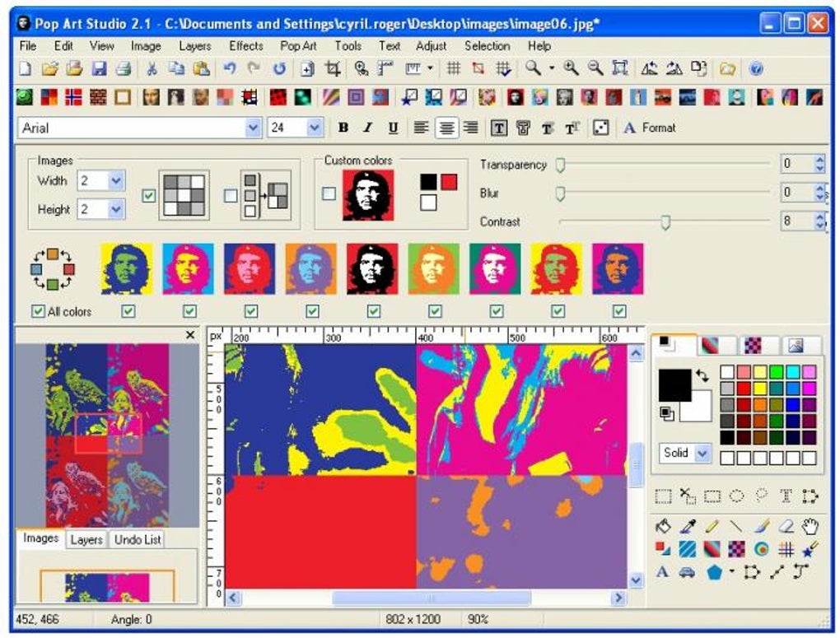The width and height of the screenshot is (840, 638).
Task: Open the font size 24 dropdown
Action: (x=315, y=128)
